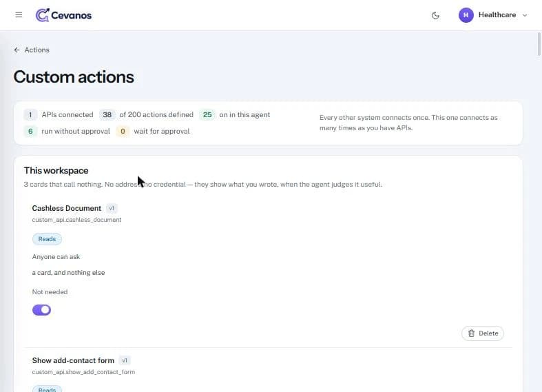Click the 1 APIs connected count badge
Image resolution: width=542 pixels, height=392 pixels.
point(30,115)
